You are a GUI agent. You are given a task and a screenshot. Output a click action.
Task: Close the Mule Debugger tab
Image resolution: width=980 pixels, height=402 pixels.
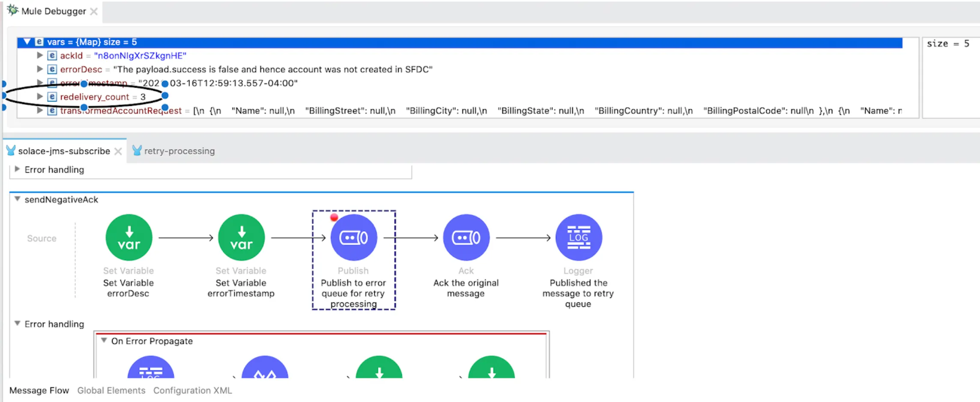94,12
